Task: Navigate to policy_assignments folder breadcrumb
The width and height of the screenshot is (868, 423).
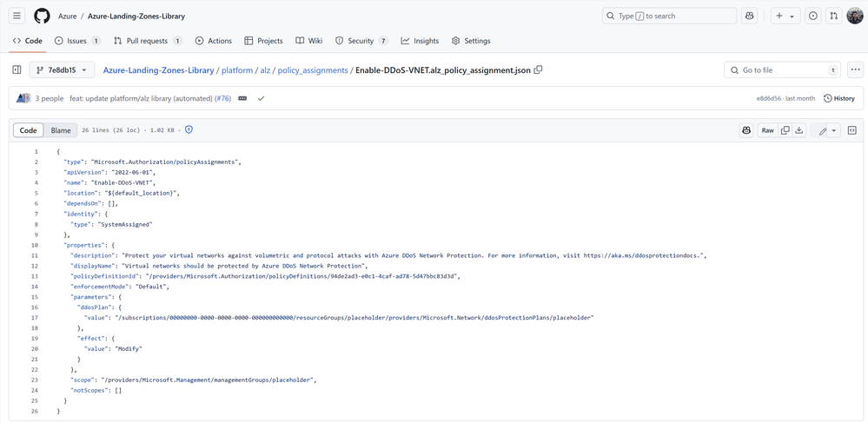Action: click(313, 70)
